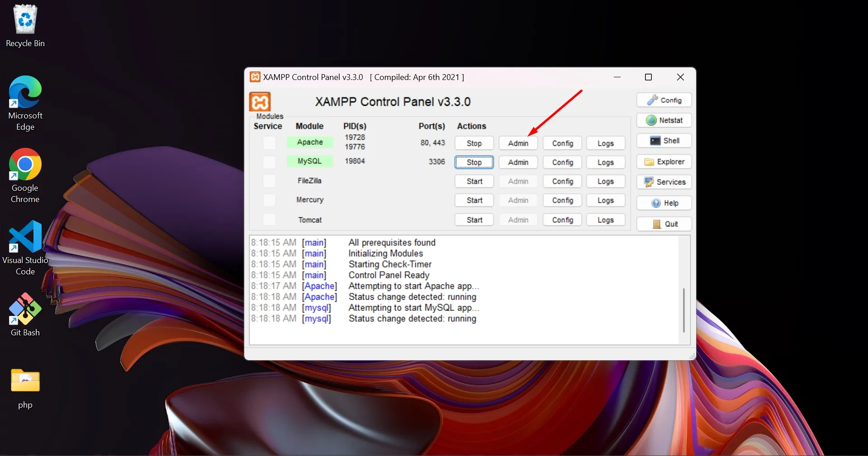Screen dimensions: 868x456
Task: Open Netstat with the globe icon
Action: tap(664, 120)
